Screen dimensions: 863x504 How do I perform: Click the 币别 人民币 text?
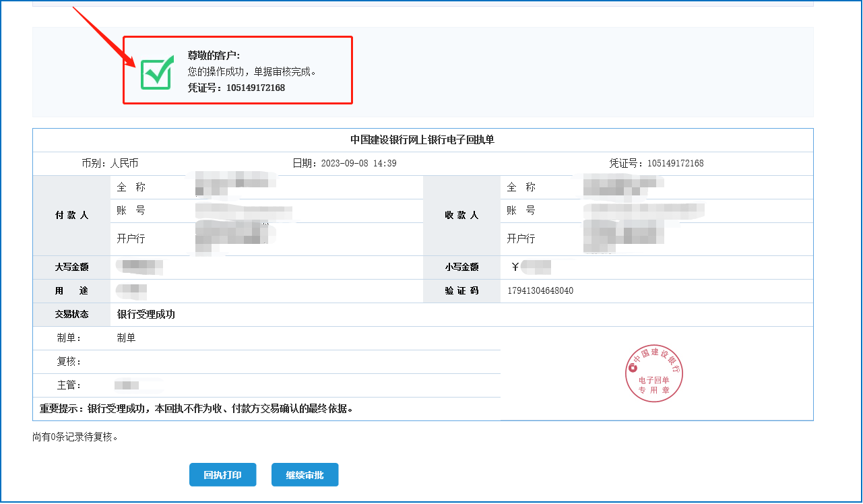(x=110, y=163)
